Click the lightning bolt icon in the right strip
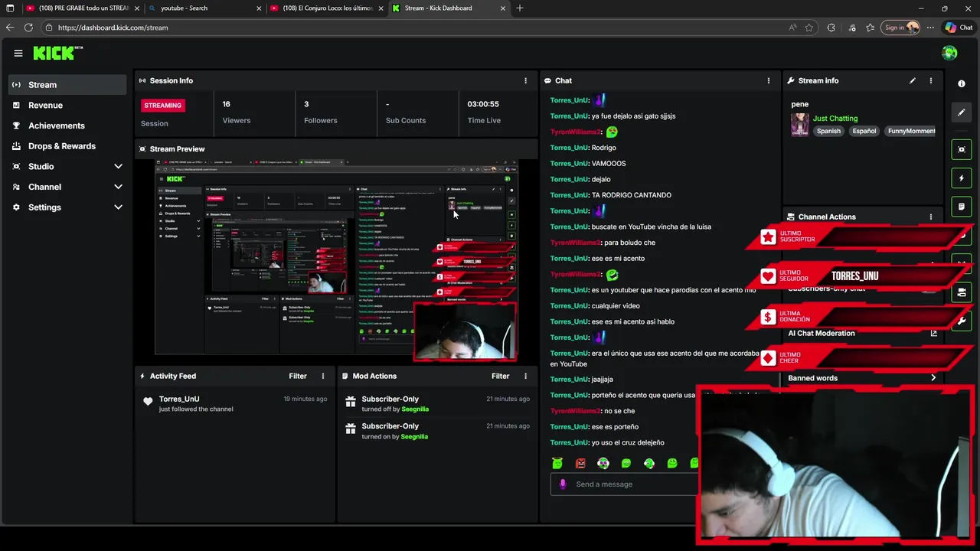980x551 pixels. coord(962,178)
